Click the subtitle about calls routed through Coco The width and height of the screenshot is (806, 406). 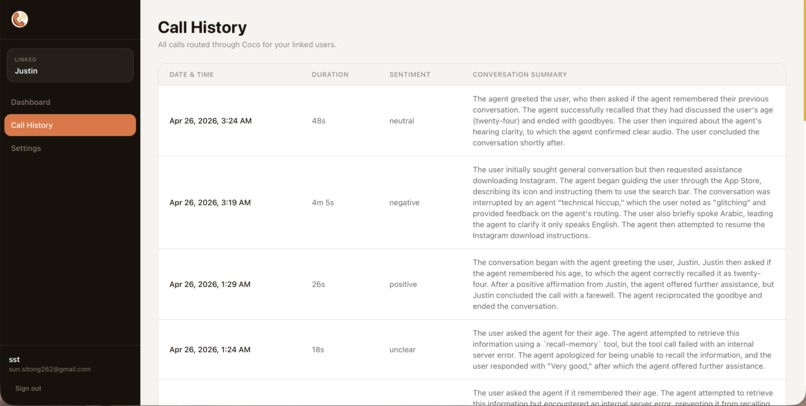[x=247, y=45]
